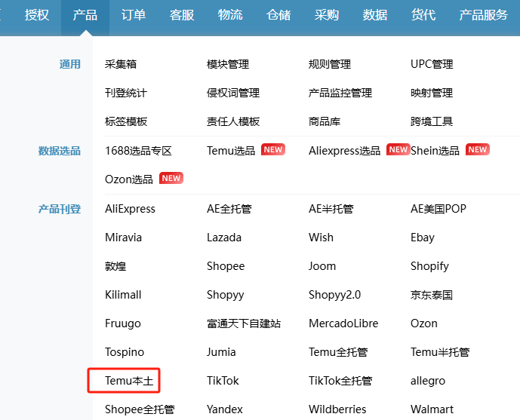This screenshot has height=420, width=520.
Task: Open 规则管理 page
Action: coord(330,64)
